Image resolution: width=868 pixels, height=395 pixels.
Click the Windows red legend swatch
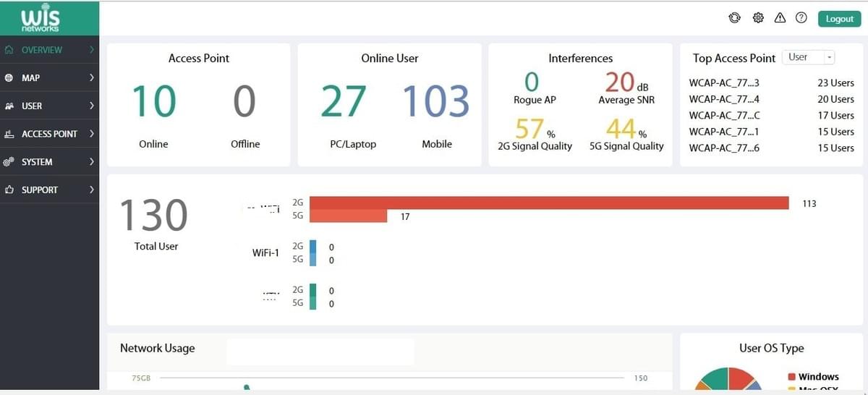point(791,377)
